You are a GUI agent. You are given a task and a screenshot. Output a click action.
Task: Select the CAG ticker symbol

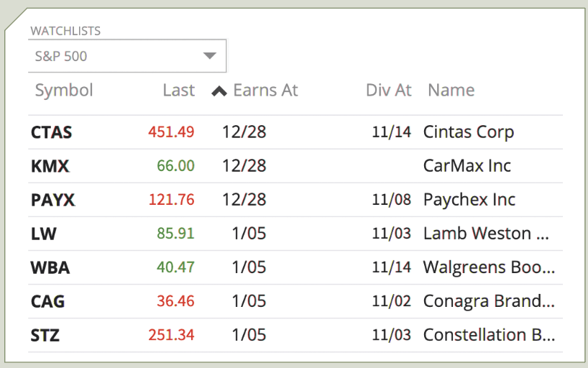(x=47, y=301)
